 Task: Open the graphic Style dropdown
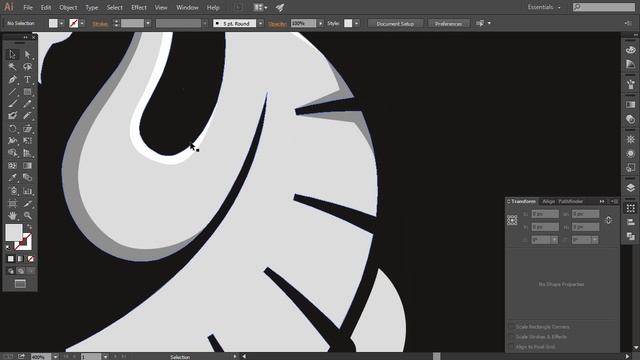click(357, 24)
